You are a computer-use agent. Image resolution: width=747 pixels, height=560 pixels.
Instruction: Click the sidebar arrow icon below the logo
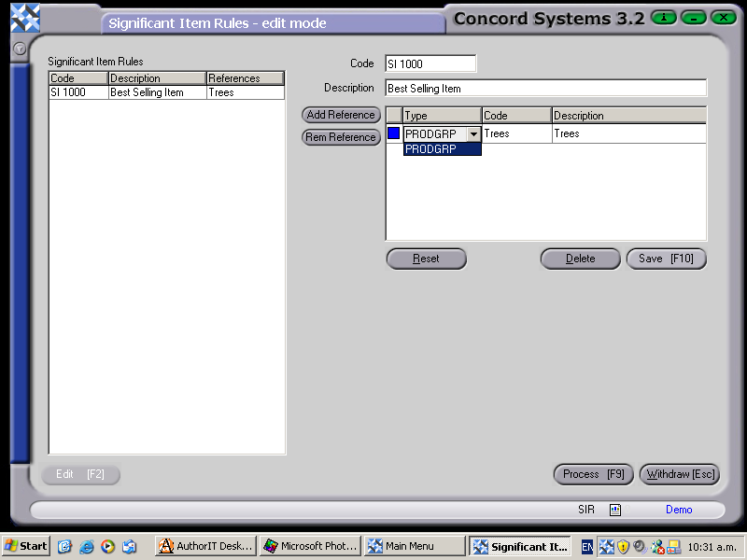20,49
